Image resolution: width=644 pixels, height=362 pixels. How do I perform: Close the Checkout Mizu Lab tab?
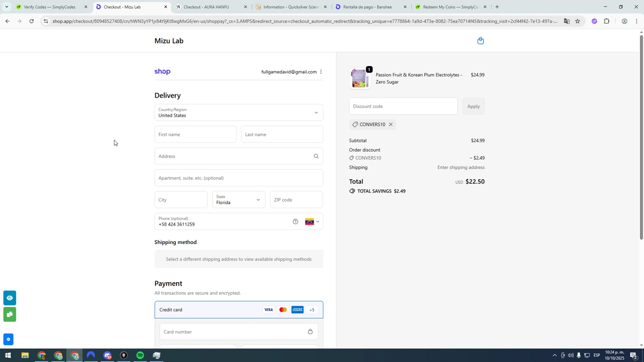tap(166, 7)
